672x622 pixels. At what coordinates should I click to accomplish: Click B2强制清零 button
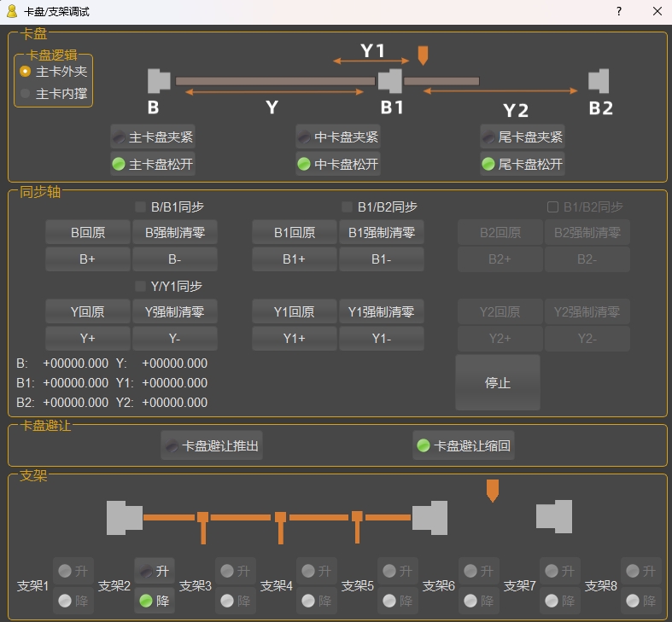587,232
